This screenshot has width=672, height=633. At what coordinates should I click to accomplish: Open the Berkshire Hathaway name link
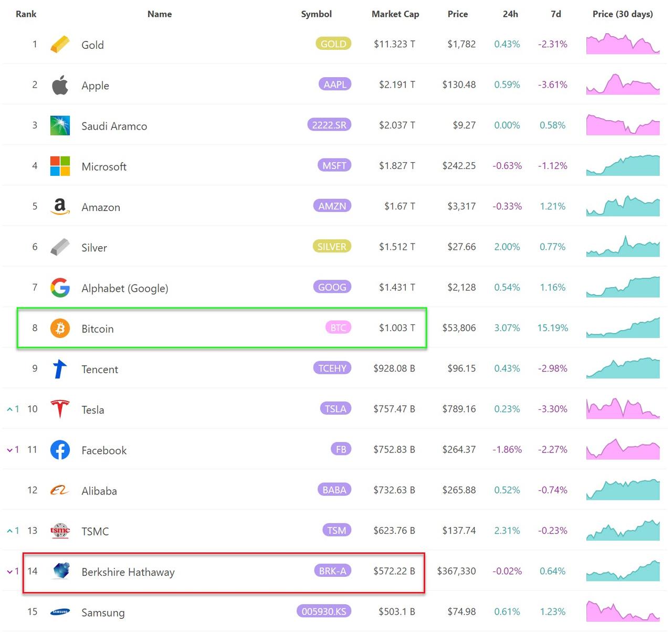128,572
